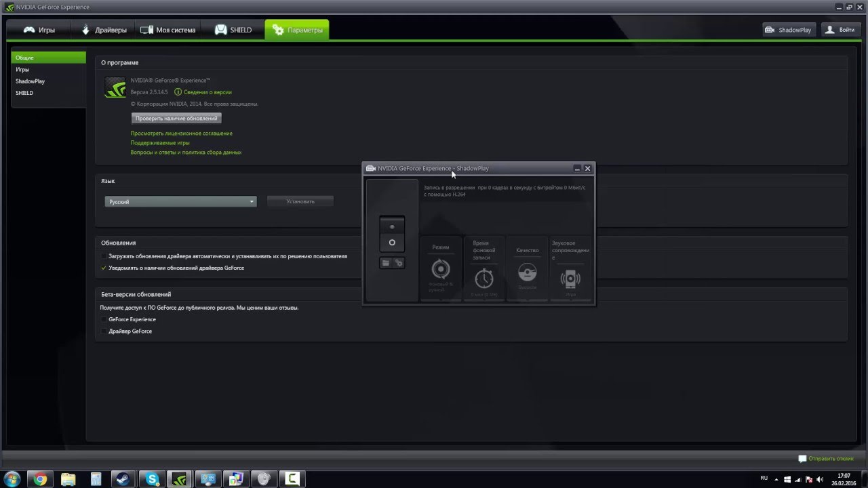This screenshot has height=488, width=868.
Task: Click the RU language indicator
Action: pyautogui.click(x=764, y=478)
